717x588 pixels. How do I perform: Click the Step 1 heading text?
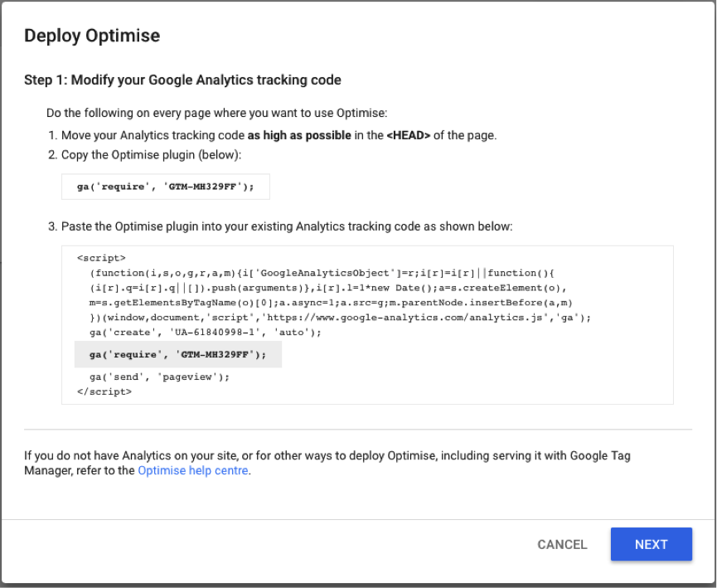coord(182,80)
